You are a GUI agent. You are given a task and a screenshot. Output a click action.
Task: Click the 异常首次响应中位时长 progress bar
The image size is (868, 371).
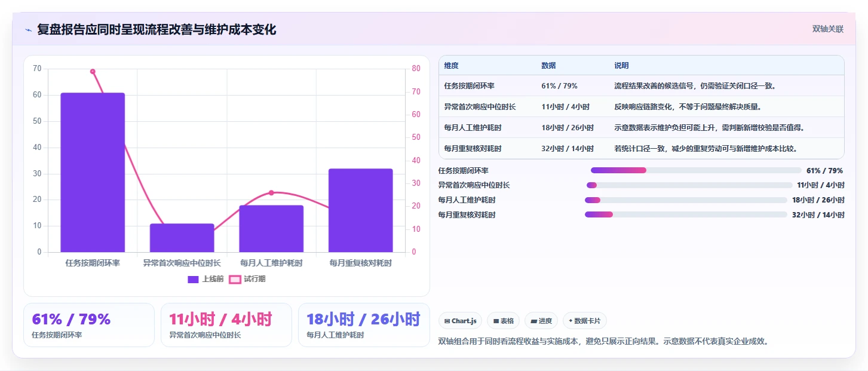pos(689,185)
